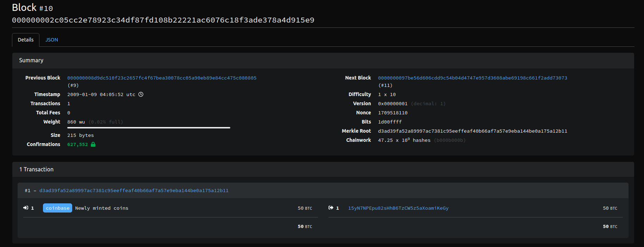Image resolution: width=644 pixels, height=247 pixels.
Task: Click the timestamp value 2009-01-09 04:05:52 utc
Action: tap(101, 95)
